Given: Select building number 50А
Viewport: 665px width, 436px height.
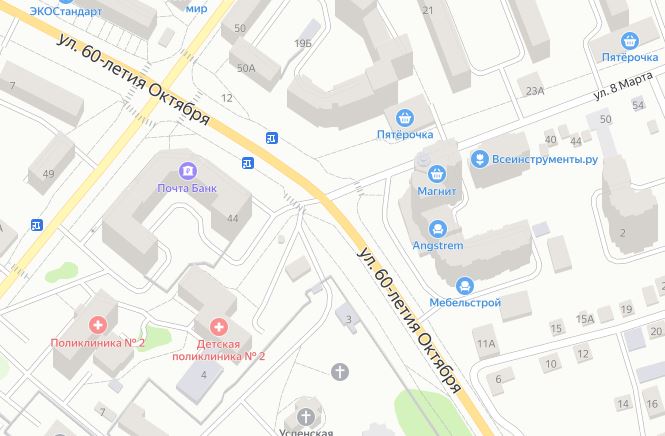Looking at the screenshot, I should (246, 68).
